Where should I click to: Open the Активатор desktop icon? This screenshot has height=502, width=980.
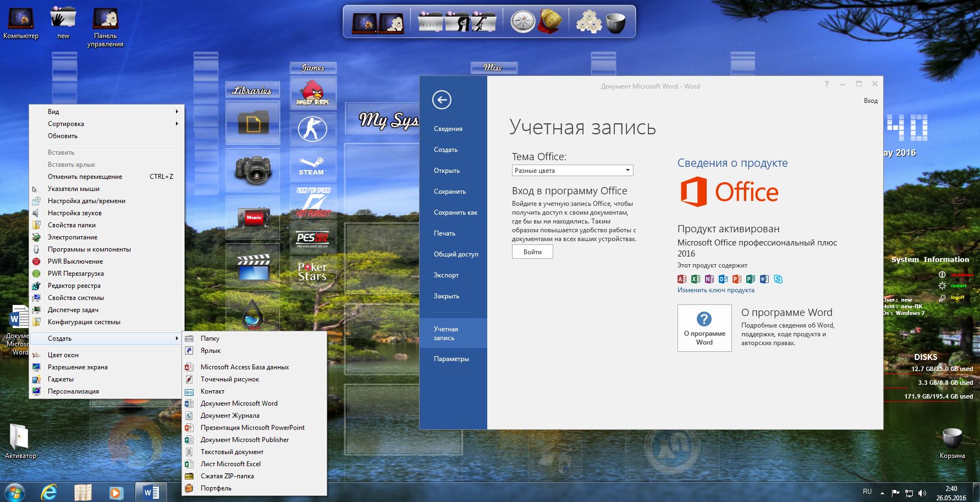(20, 441)
